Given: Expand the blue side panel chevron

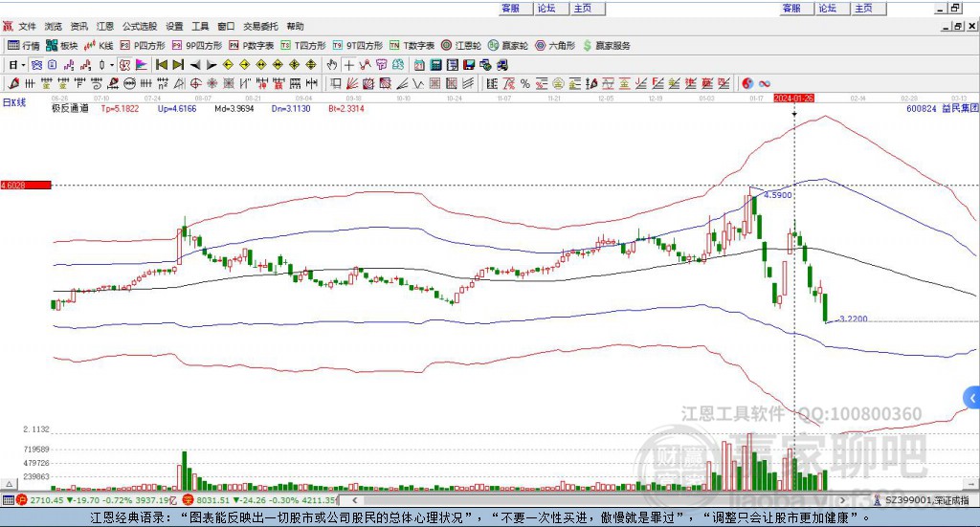Looking at the screenshot, I should [972, 398].
